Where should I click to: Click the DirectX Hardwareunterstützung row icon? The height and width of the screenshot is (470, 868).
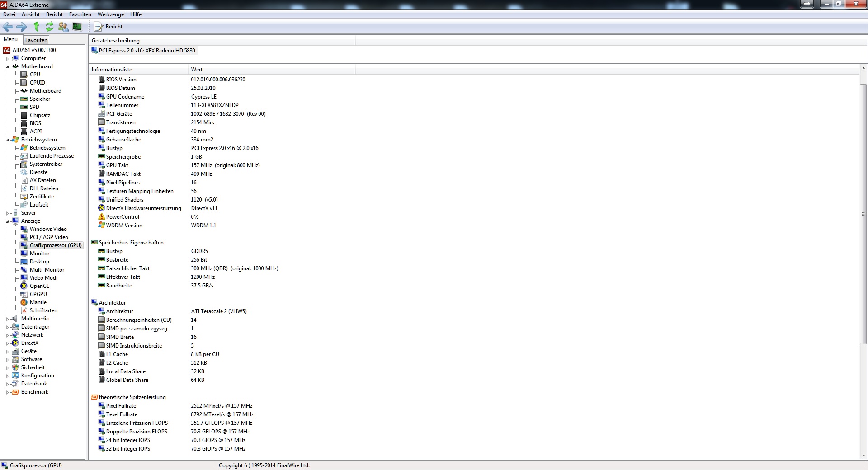click(x=102, y=208)
